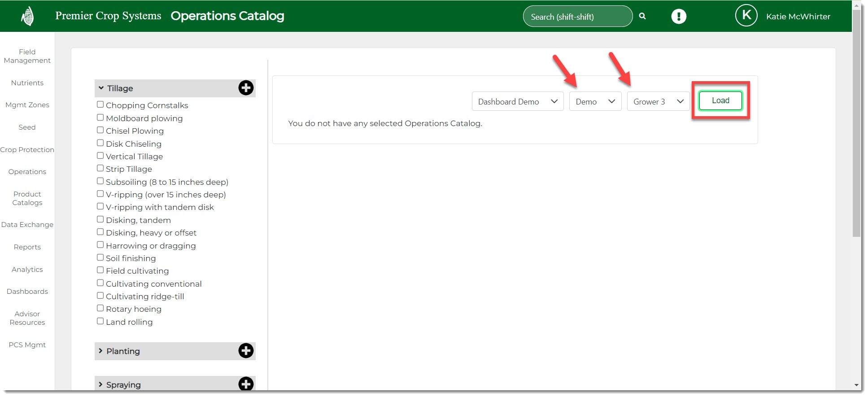The image size is (868, 397).
Task: Enable the Strip Tillage checkbox
Action: coord(100,168)
